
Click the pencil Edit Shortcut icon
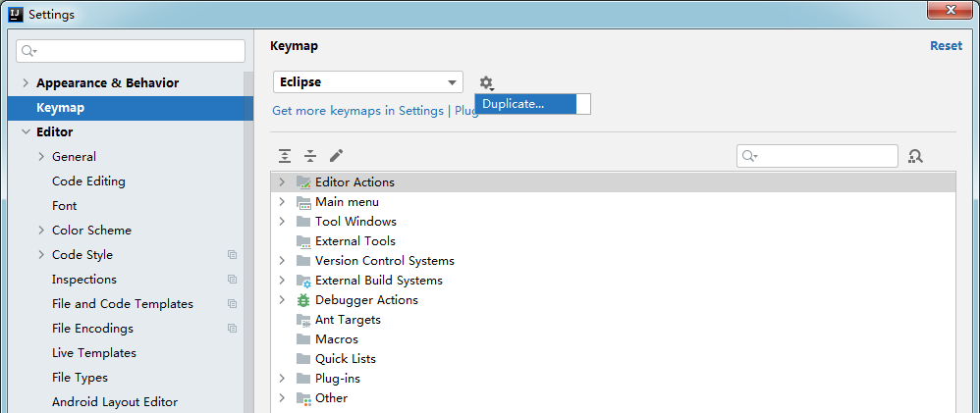(336, 156)
